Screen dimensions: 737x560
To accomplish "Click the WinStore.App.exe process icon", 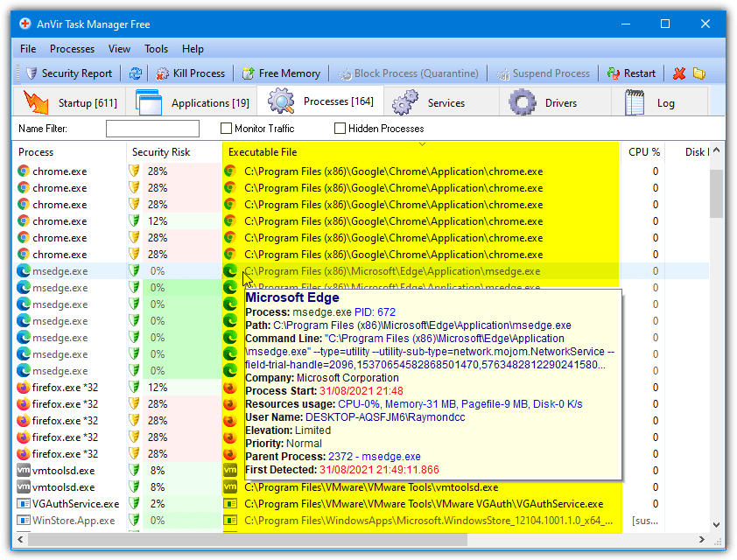I will point(24,521).
